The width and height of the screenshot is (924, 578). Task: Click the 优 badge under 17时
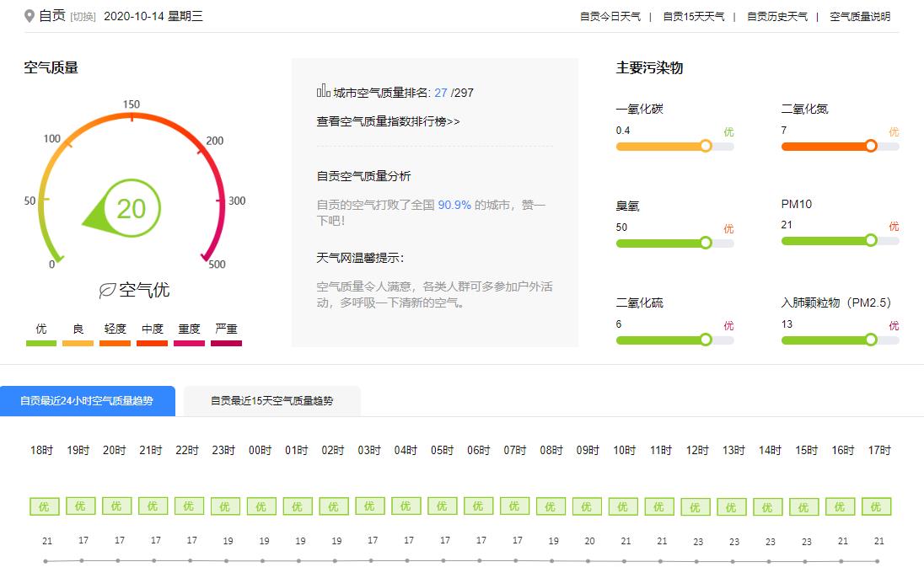(x=876, y=506)
